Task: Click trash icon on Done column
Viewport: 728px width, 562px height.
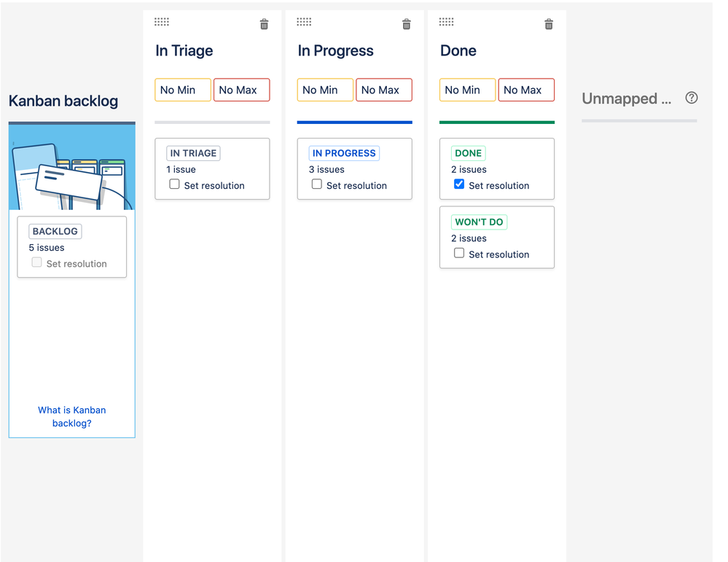Action: pyautogui.click(x=549, y=25)
